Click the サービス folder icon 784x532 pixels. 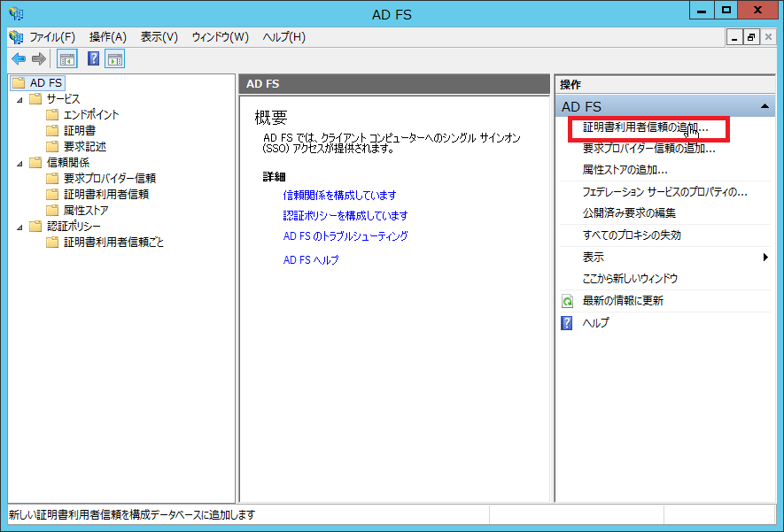[x=35, y=98]
